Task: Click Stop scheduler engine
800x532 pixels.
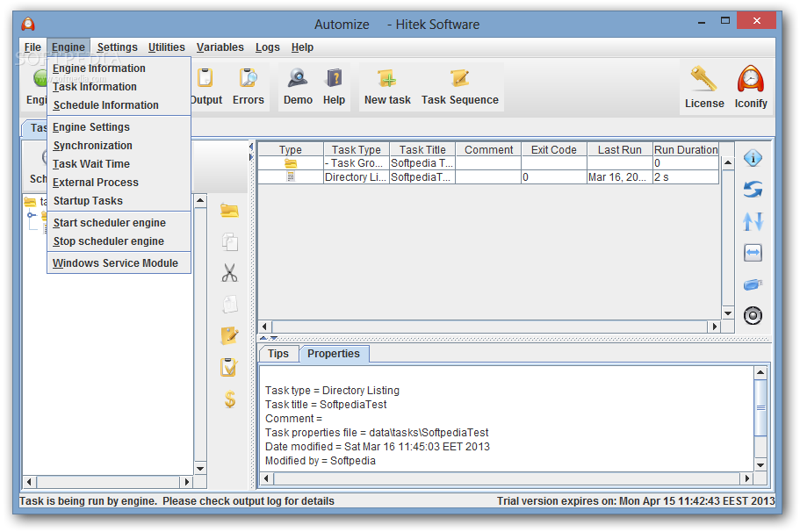Action: [119, 241]
